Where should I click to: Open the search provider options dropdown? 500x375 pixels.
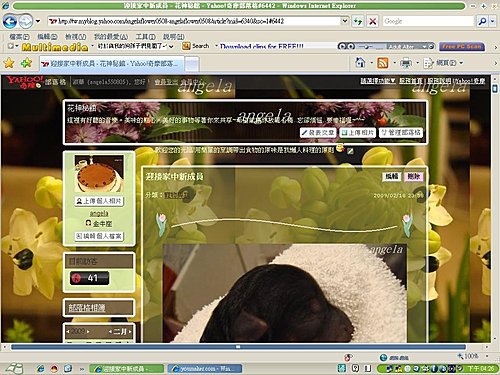coord(493,21)
